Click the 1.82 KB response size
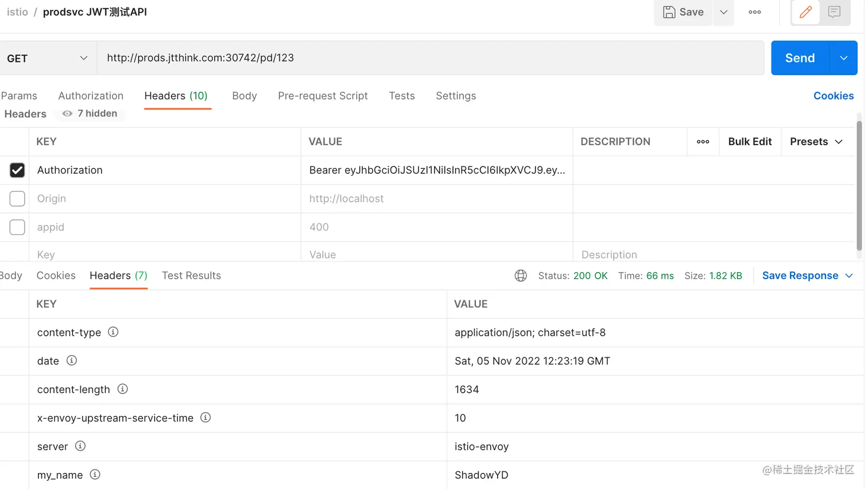The width and height of the screenshot is (868, 489). click(x=726, y=275)
